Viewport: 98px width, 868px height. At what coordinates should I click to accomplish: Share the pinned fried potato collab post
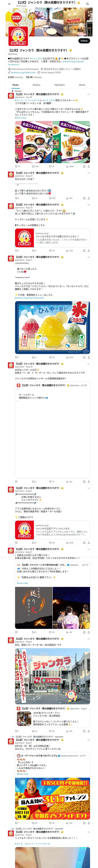click(x=89, y=166)
